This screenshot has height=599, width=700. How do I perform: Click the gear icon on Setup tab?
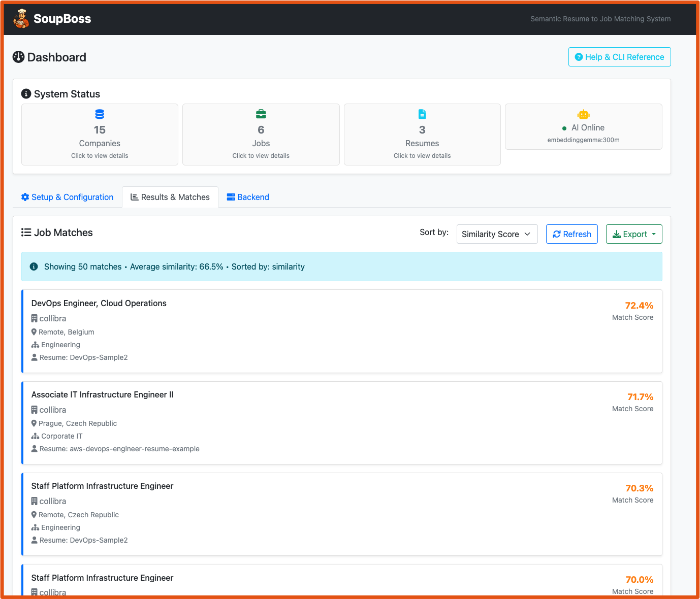click(25, 197)
